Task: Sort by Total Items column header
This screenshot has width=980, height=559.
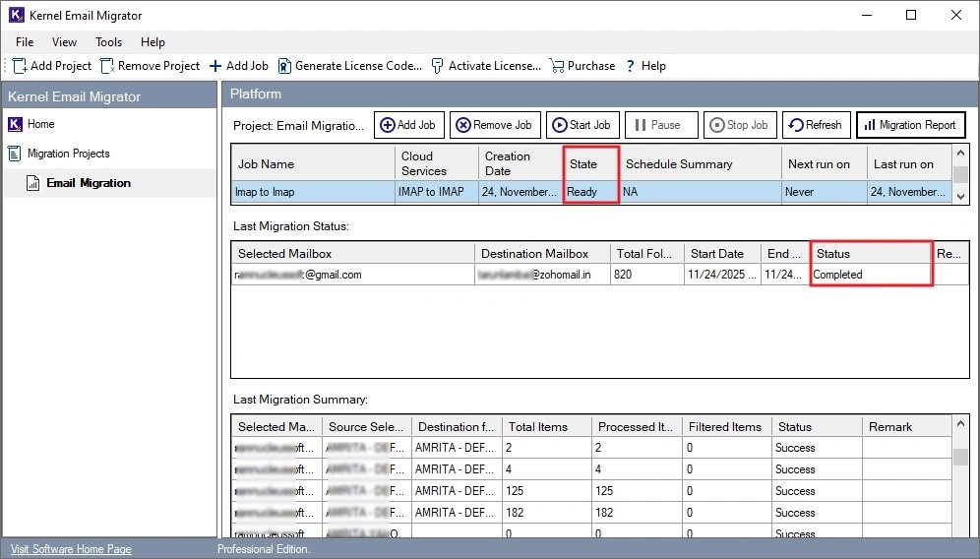Action: 537,427
